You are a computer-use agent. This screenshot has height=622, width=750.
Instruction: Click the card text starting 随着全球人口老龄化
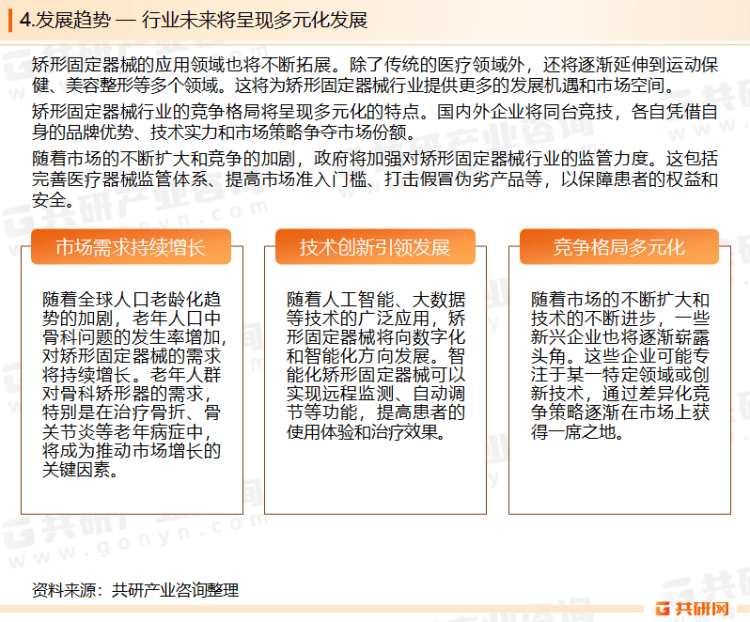click(x=133, y=385)
